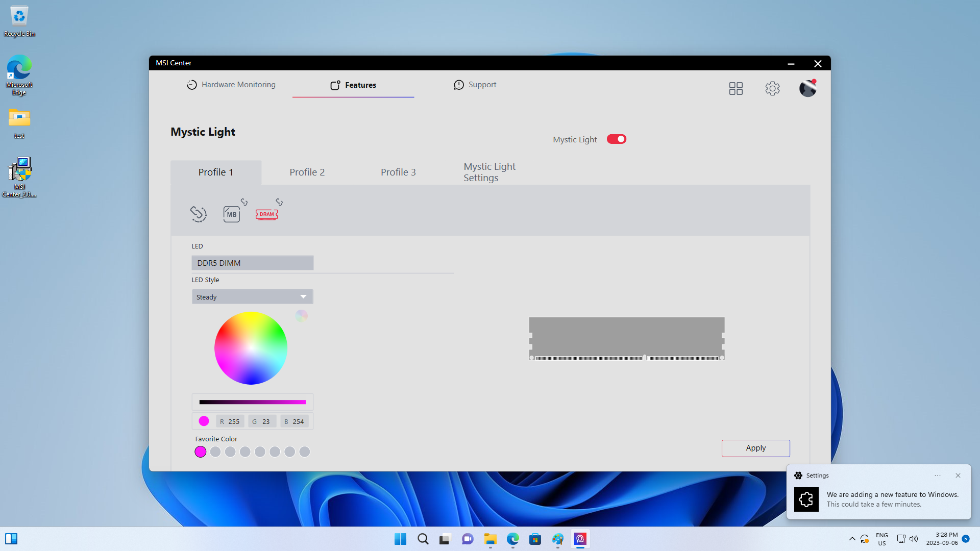
Task: Open the volume control tray icon
Action: pos(914,539)
